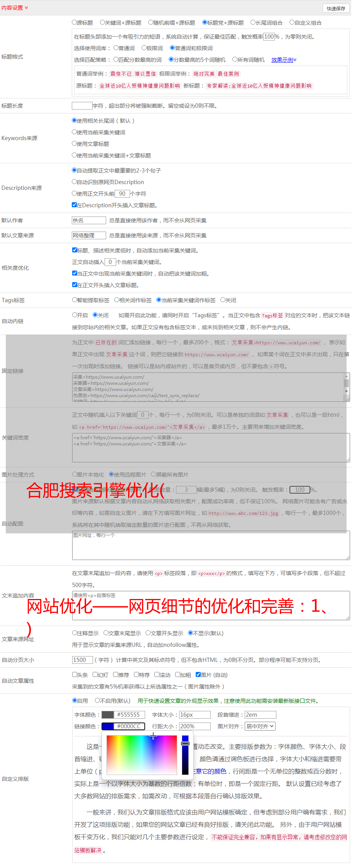Screen dimensions: 352x868
Task: Click the 段首缩进 2em field
Action: click(261, 715)
